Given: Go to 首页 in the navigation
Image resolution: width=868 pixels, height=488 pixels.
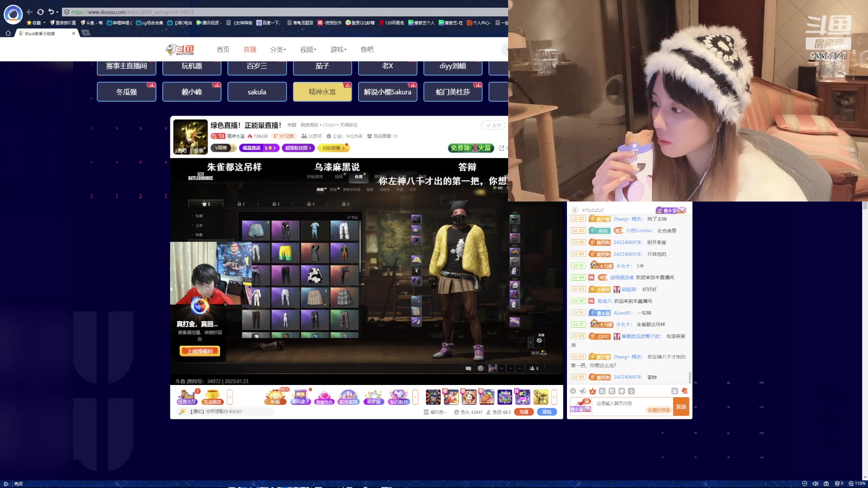Looking at the screenshot, I should [223, 49].
